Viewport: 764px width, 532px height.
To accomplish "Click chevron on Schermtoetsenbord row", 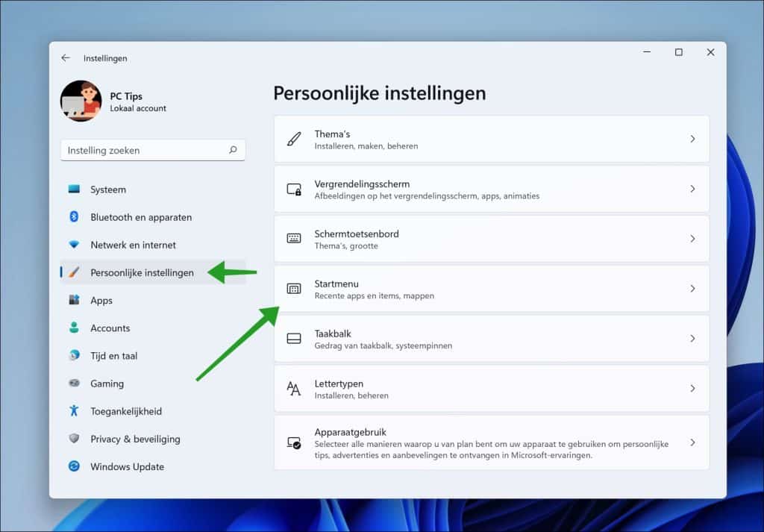I will pyautogui.click(x=692, y=239).
